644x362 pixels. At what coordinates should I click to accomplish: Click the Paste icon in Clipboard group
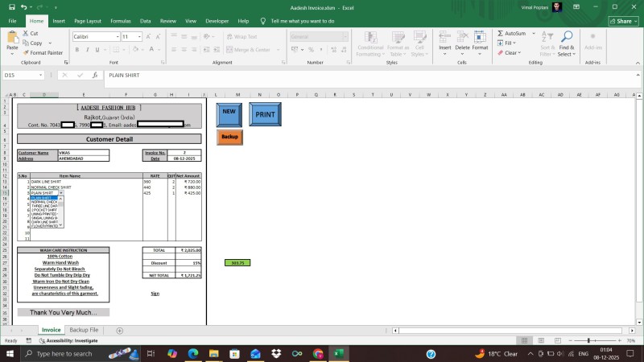click(x=11, y=40)
